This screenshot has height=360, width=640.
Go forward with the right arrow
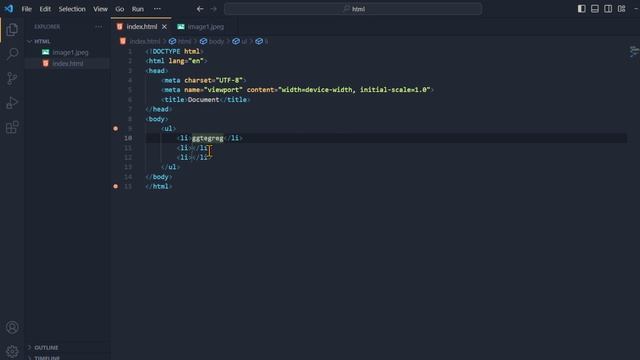[x=213, y=9]
